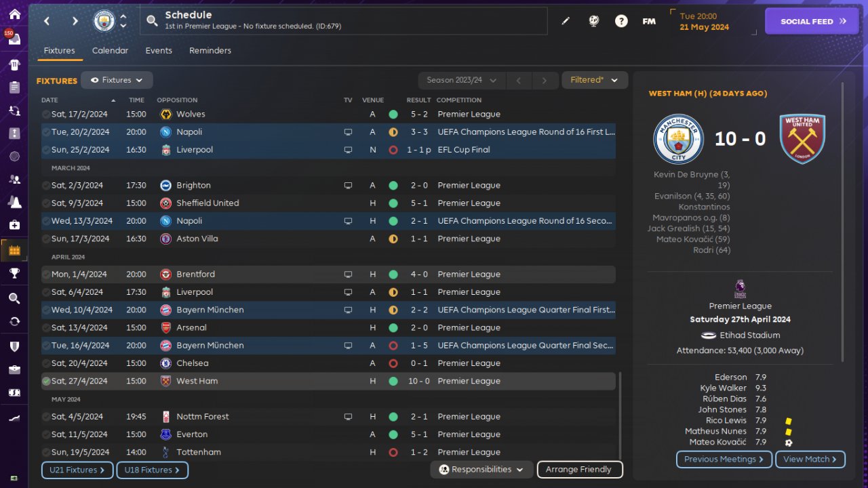Toggle the checkmark for the Wolves fixture
The image size is (868, 488).
pyautogui.click(x=46, y=115)
